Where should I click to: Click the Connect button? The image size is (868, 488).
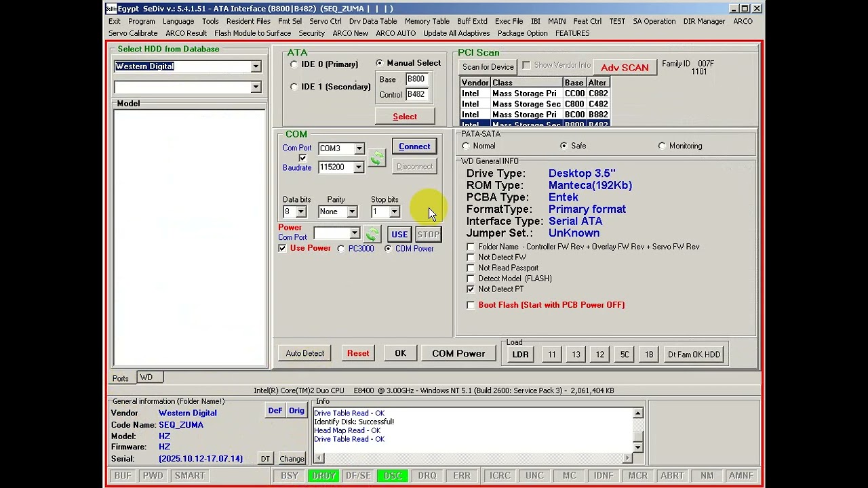pos(414,147)
